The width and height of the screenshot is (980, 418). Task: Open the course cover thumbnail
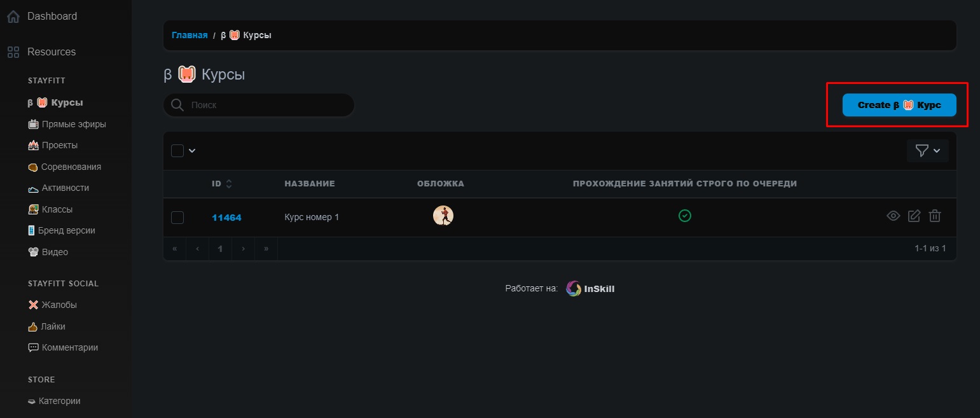443,216
